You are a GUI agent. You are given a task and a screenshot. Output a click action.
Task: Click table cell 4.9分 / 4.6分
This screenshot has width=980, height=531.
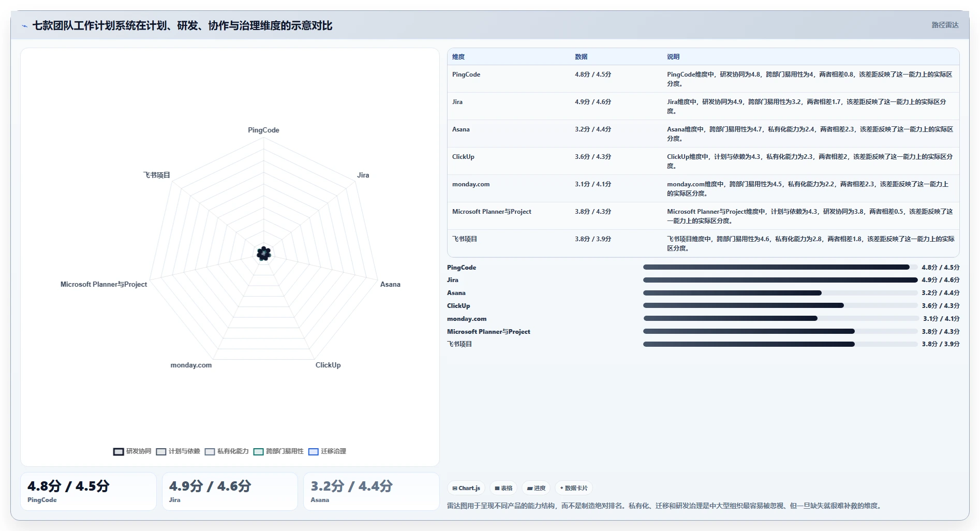[593, 102]
